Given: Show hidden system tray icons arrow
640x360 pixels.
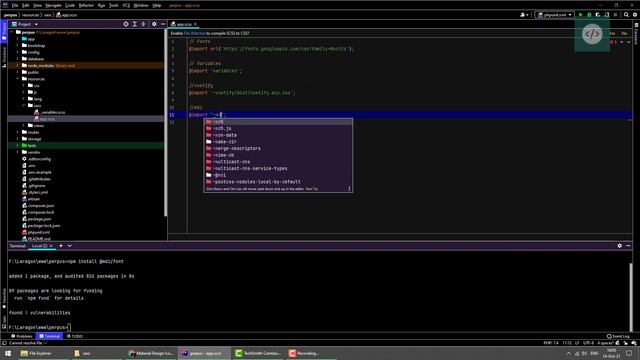Looking at the screenshot, I should [569, 353].
